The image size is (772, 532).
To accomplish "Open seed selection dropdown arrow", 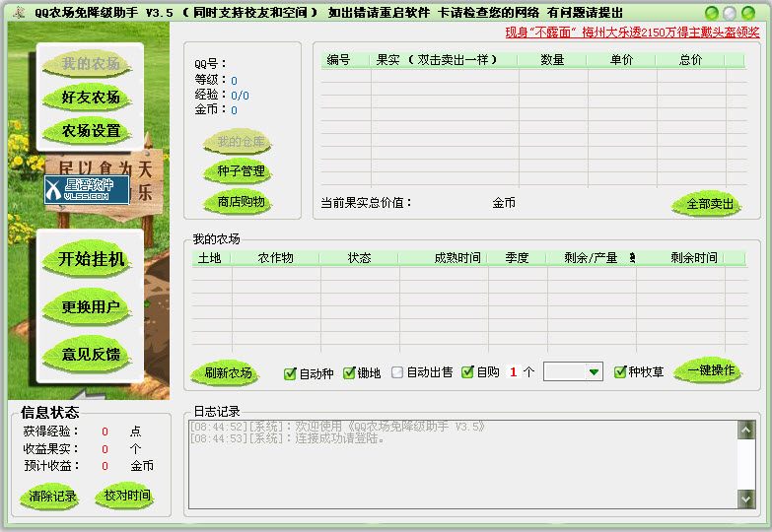I will 594,372.
